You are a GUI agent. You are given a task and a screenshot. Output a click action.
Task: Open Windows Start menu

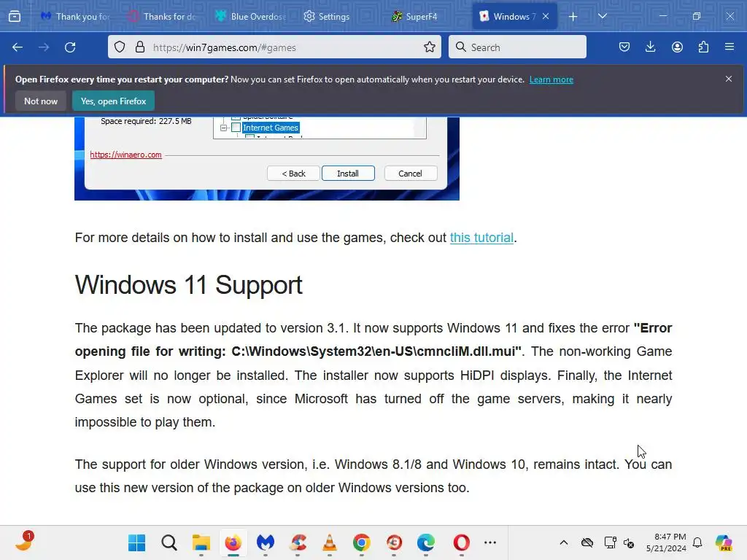[x=136, y=542]
